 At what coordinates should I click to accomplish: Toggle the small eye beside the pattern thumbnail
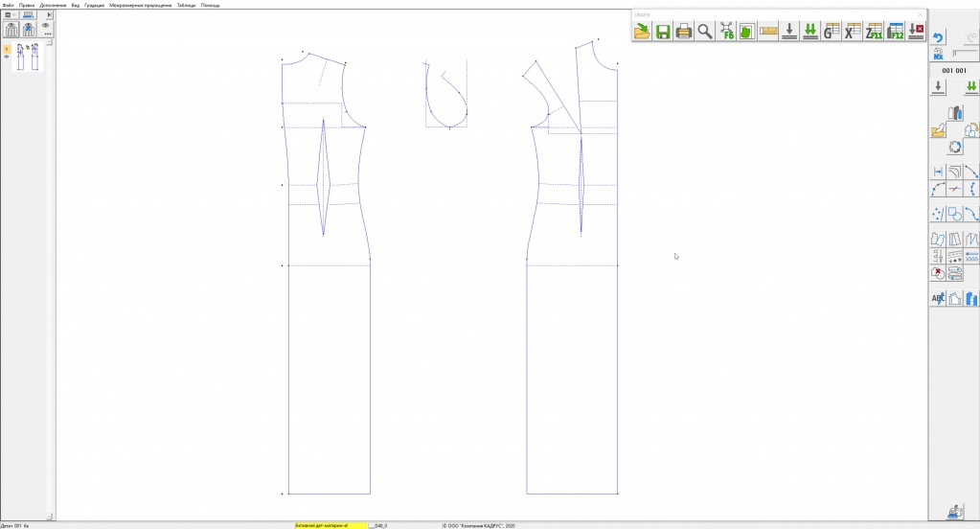click(7, 57)
